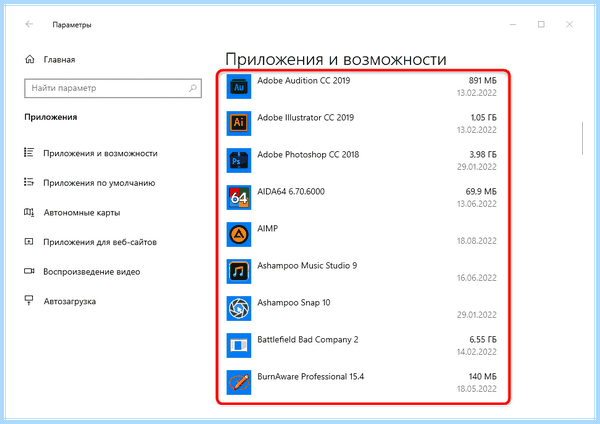This screenshot has height=424, width=600.
Task: Minimize the Параметры window
Action: click(513, 24)
